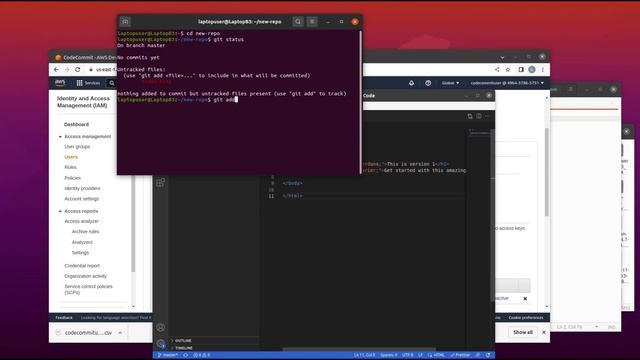Click VS Code split editor icon
Viewport: 640px width, 360px height.
(479, 116)
